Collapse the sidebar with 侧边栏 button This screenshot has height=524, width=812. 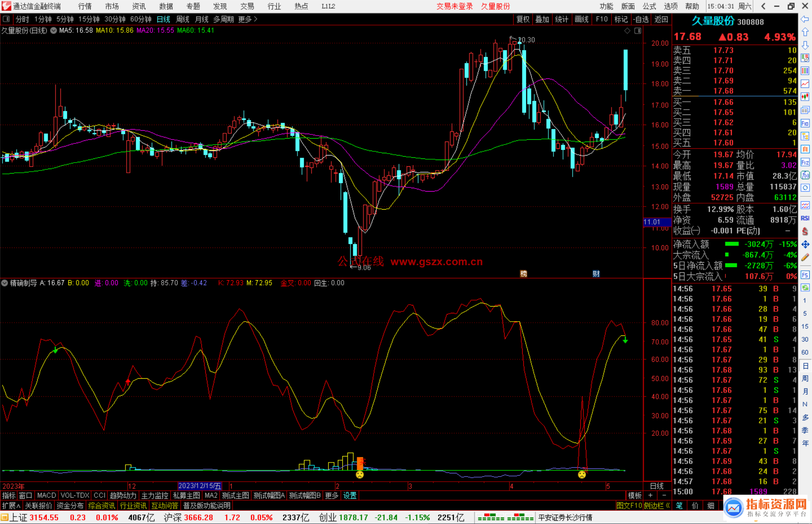(x=657, y=506)
